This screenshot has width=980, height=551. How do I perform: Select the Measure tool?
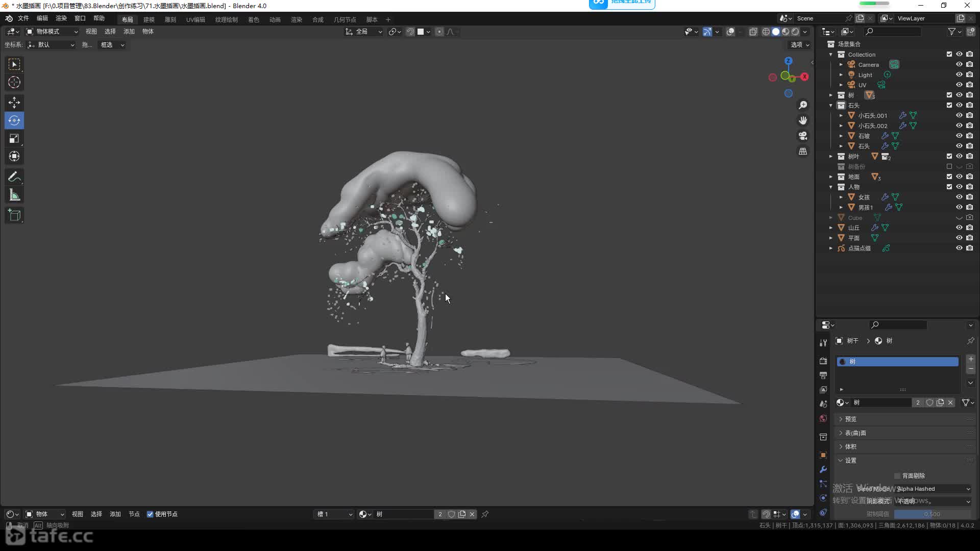[14, 195]
